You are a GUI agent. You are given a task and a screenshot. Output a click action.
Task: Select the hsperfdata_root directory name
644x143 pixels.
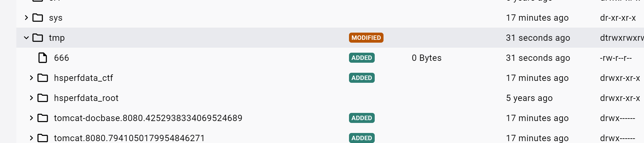(86, 98)
